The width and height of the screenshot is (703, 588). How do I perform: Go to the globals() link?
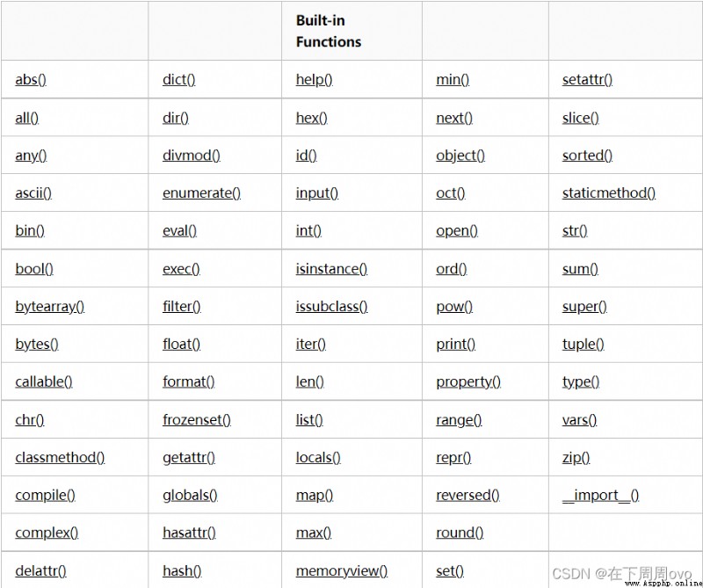pos(190,496)
